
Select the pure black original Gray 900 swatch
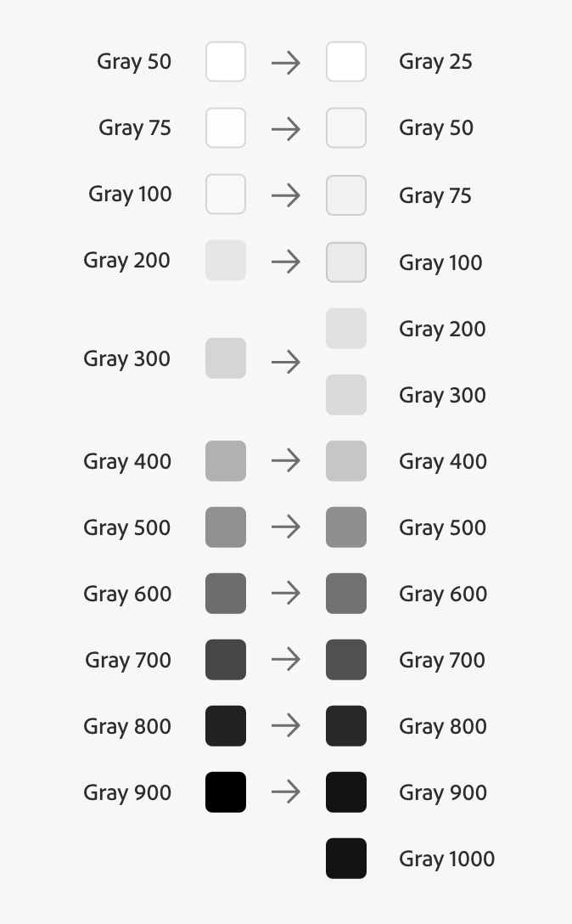tap(226, 792)
